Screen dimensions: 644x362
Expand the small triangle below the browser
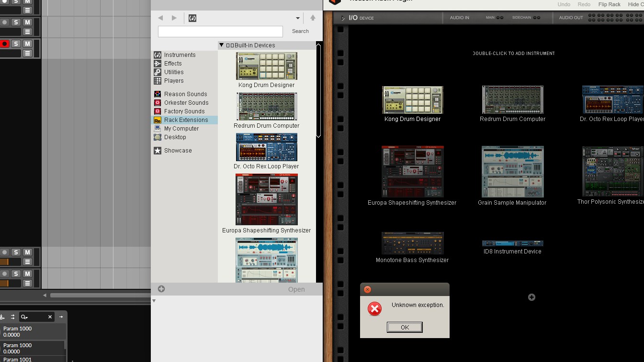point(154,301)
